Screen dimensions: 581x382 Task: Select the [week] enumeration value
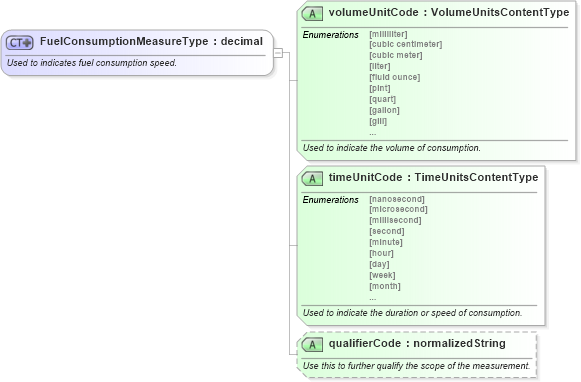pos(382,275)
